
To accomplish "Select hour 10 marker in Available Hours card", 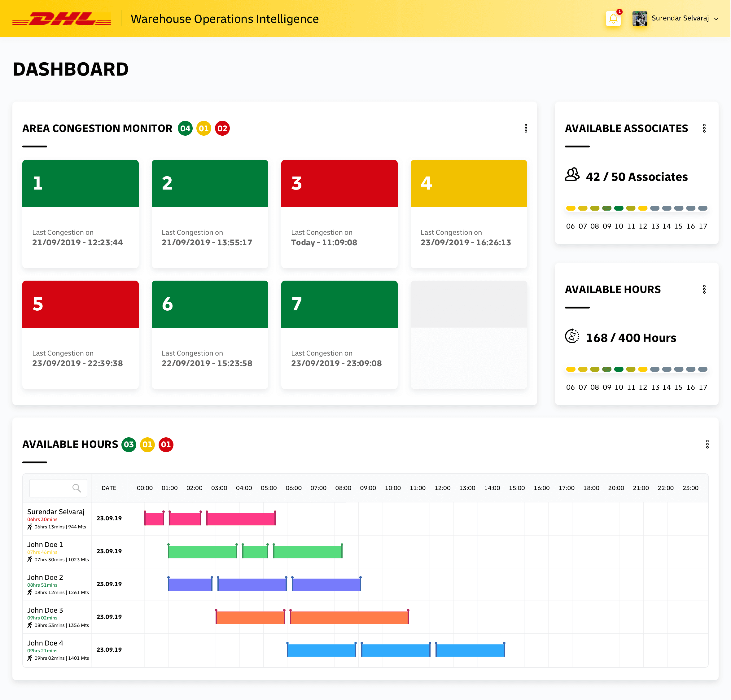I will tap(619, 369).
